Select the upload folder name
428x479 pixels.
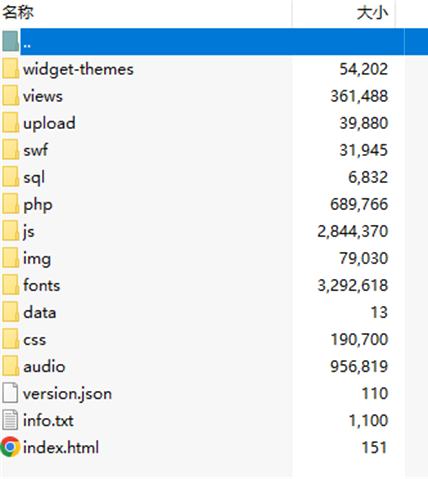(x=49, y=123)
